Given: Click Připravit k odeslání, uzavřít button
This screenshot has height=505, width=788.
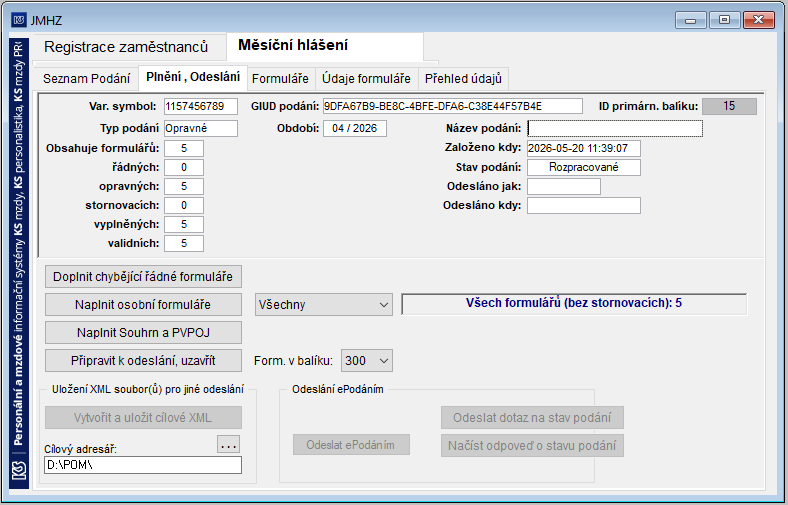Looking at the screenshot, I should (143, 361).
